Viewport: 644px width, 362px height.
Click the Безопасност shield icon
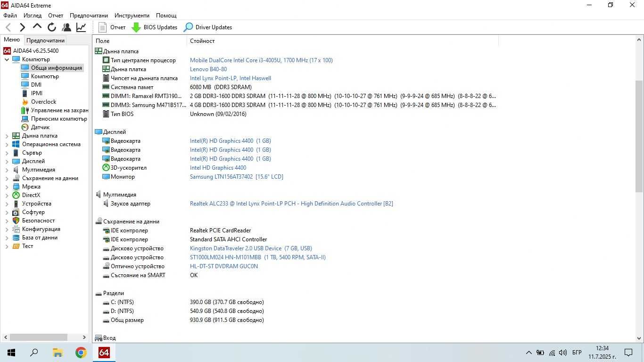click(16, 221)
